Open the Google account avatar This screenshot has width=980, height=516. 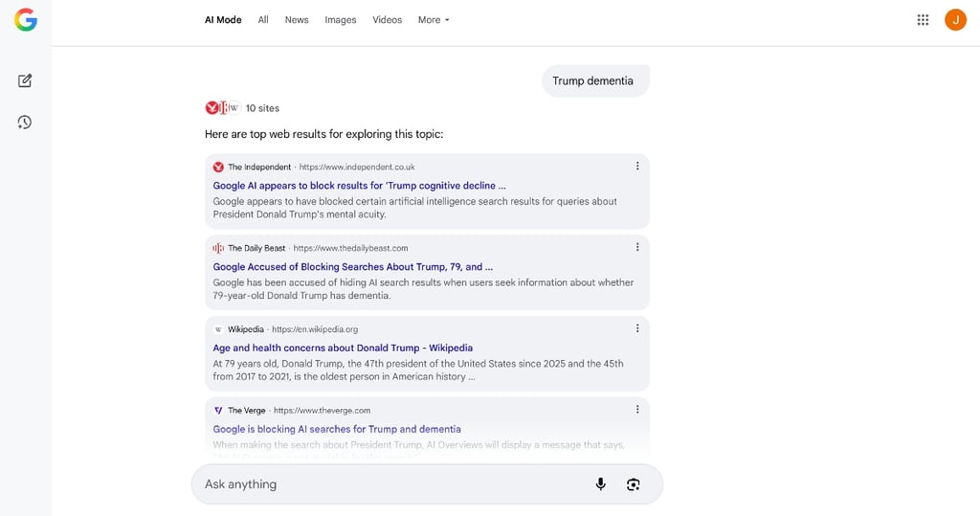coord(955,20)
